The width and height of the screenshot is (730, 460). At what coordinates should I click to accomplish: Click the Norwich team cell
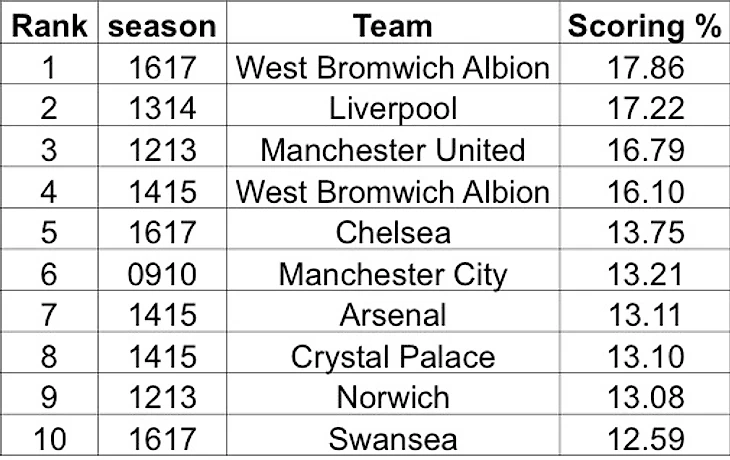pos(392,396)
